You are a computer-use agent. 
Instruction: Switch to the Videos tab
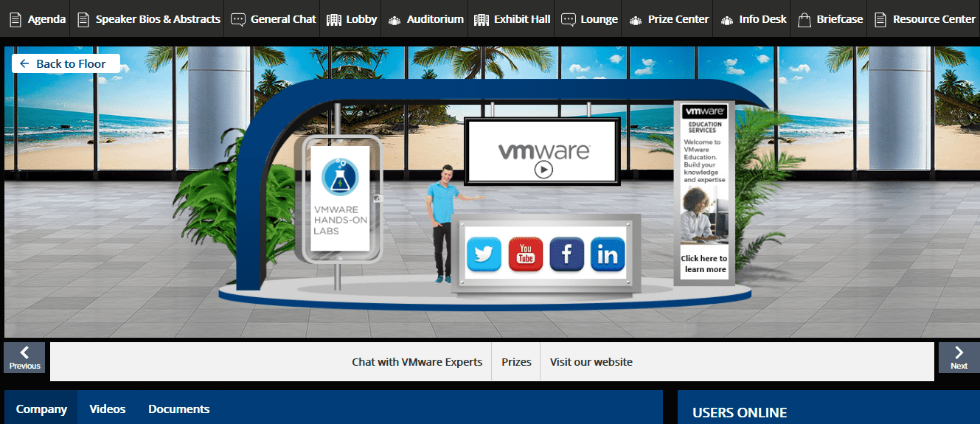[108, 409]
